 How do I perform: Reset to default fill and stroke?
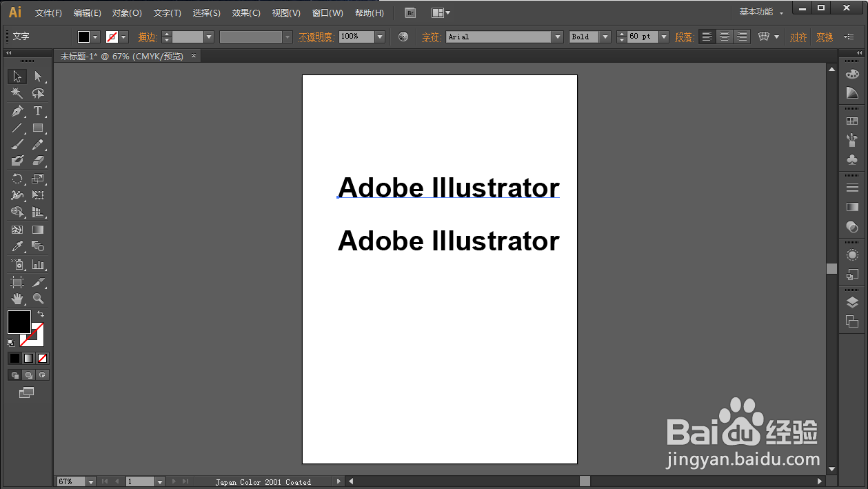click(x=11, y=342)
